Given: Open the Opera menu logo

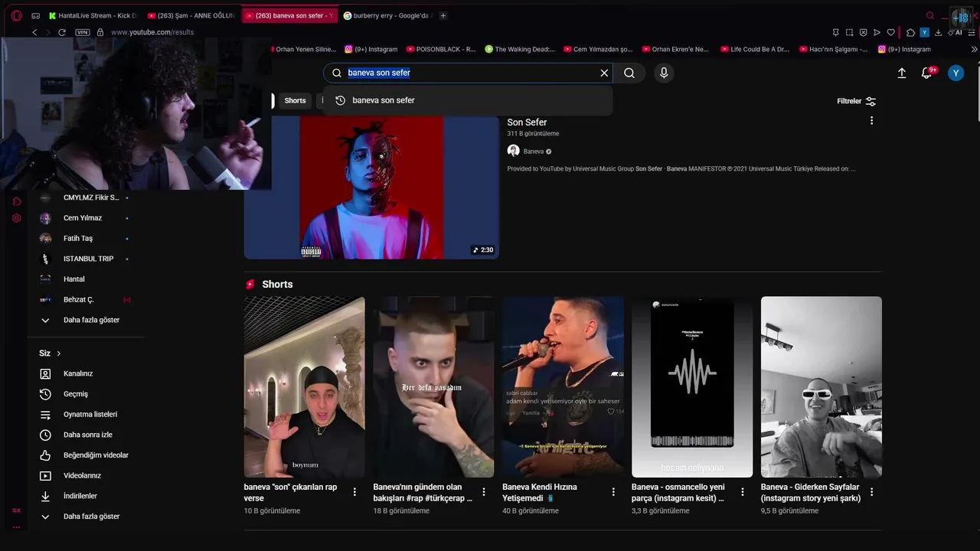Looking at the screenshot, I should (x=17, y=15).
